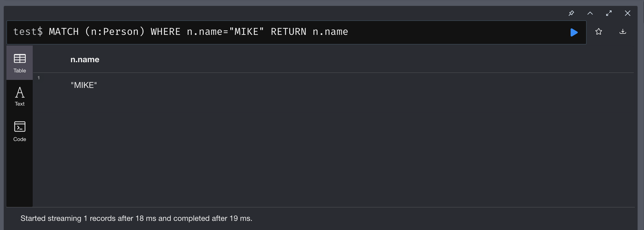Run the Cypher query with play button
This screenshot has height=230, width=644.
pos(574,32)
